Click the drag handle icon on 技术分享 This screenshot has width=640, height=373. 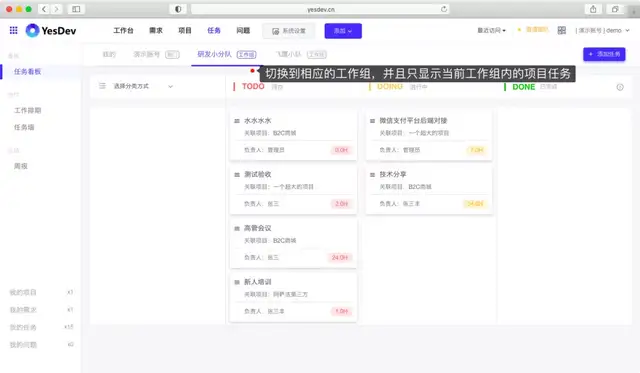[372, 175]
